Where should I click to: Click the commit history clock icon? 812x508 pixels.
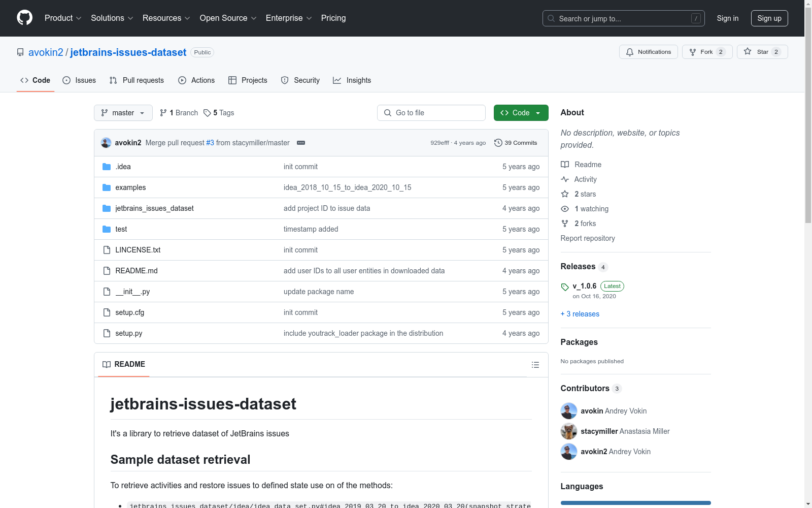coord(498,143)
